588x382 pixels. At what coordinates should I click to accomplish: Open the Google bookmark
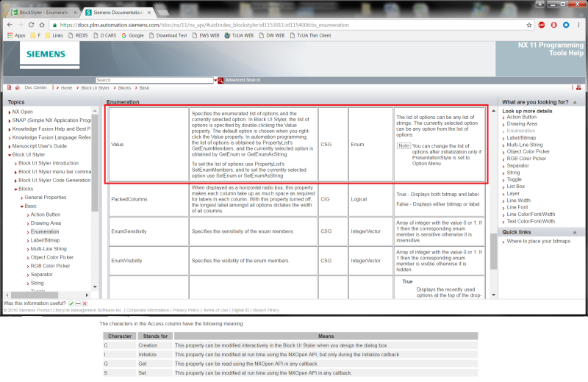point(133,35)
